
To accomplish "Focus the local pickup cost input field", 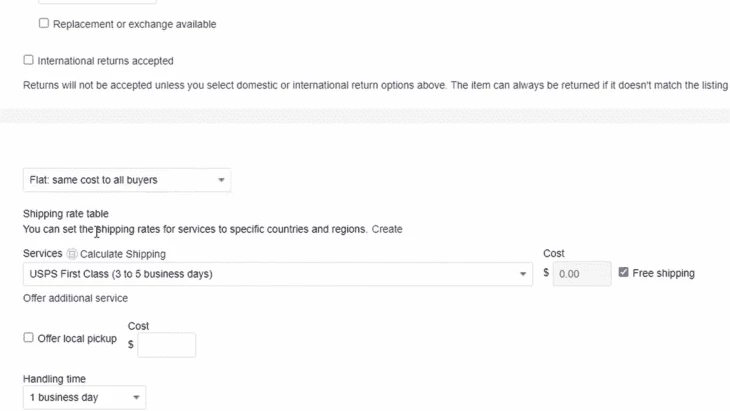I will point(167,345).
